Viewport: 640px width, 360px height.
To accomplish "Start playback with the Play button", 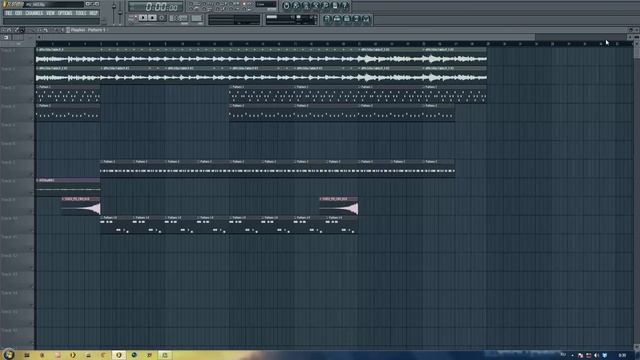I will point(143,18).
